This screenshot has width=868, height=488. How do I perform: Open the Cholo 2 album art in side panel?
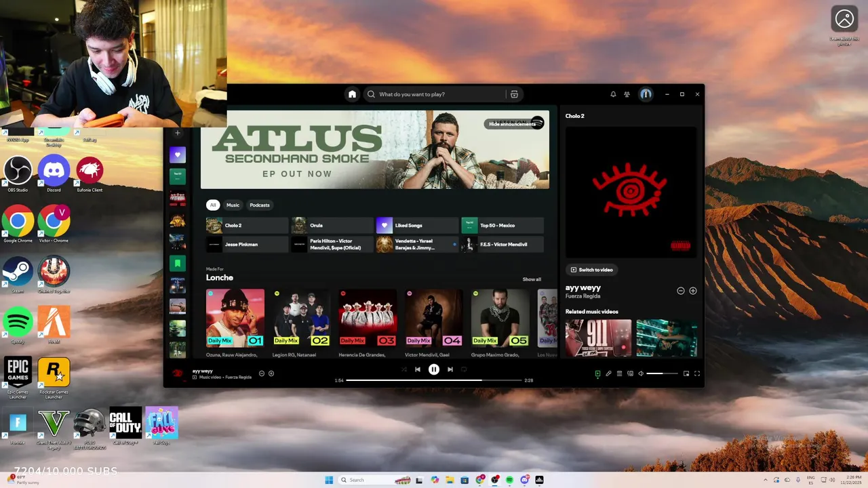coord(631,192)
